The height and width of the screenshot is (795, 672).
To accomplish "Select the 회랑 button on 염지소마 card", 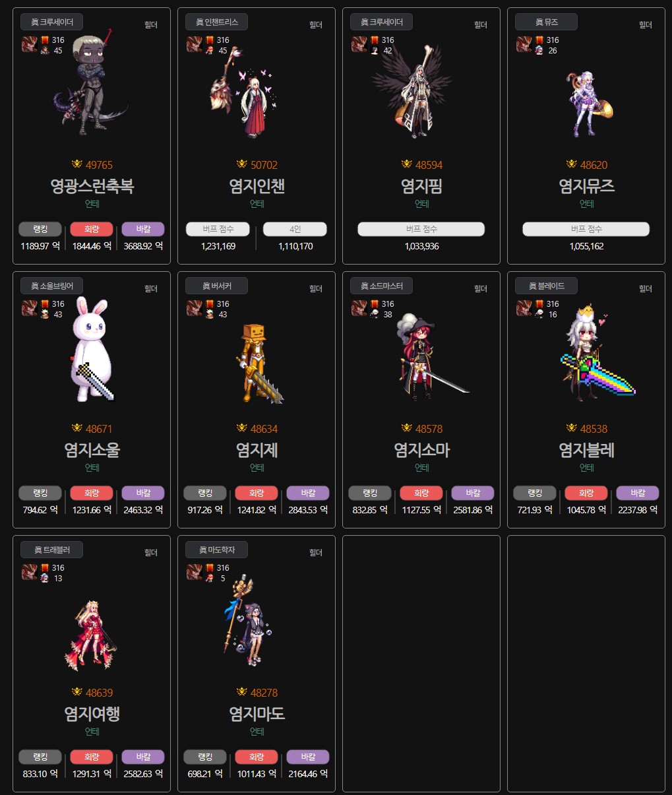I will [421, 493].
